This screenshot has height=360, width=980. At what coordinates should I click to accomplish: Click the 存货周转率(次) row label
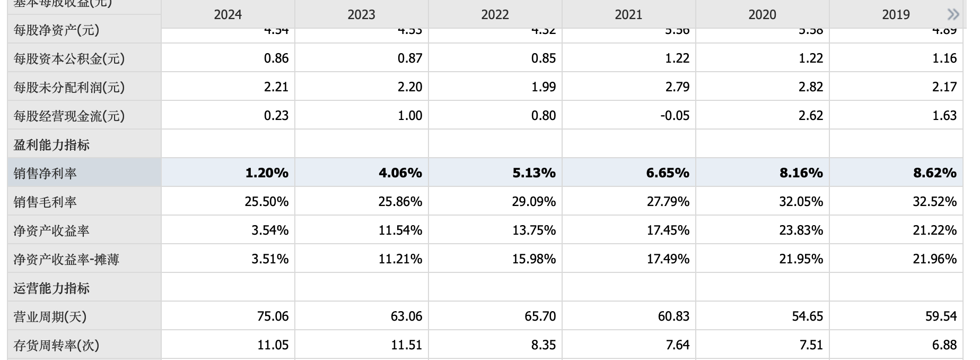click(x=56, y=345)
